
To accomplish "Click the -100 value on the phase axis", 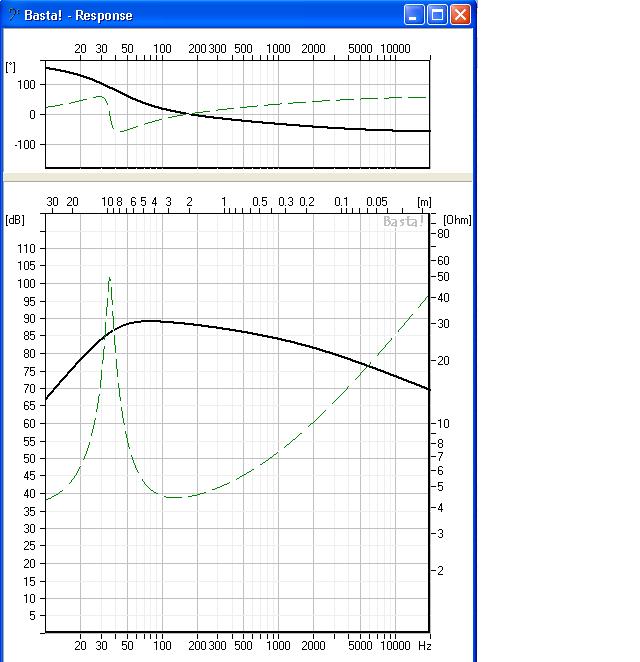I will (25, 145).
